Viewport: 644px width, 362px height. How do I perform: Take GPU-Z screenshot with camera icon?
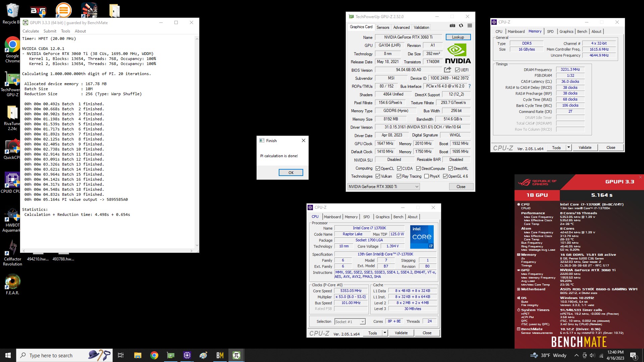tap(452, 26)
